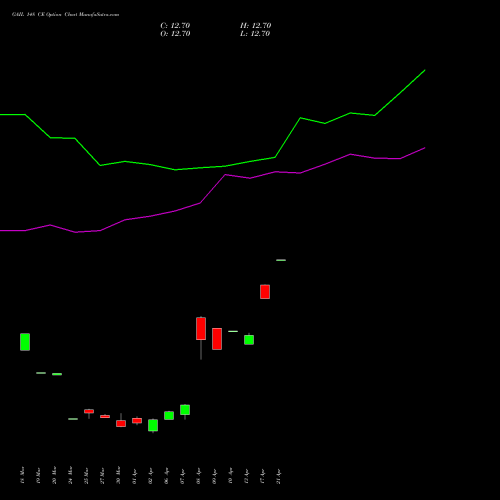The width and height of the screenshot is (500, 500).
Task: Click the '18 Mar' date label
Action: [22, 475]
